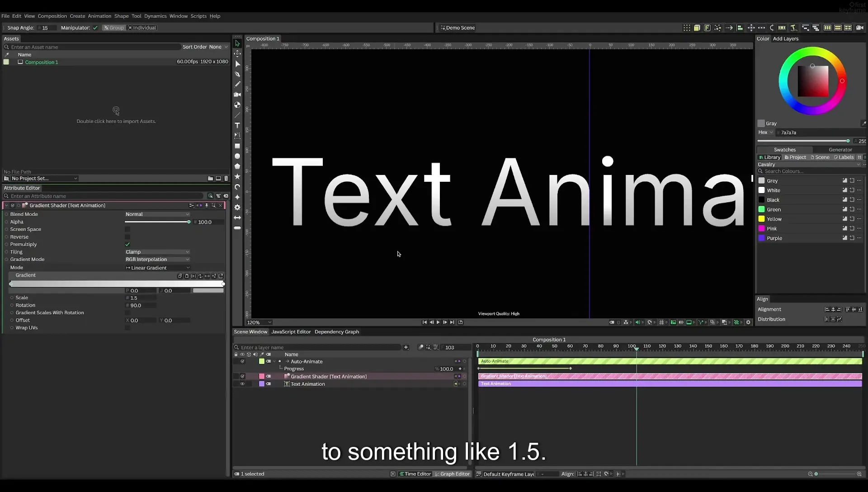Toggle Gradient Scales With Rotation checkbox
Screen dimensions: 868x492
[127, 312]
